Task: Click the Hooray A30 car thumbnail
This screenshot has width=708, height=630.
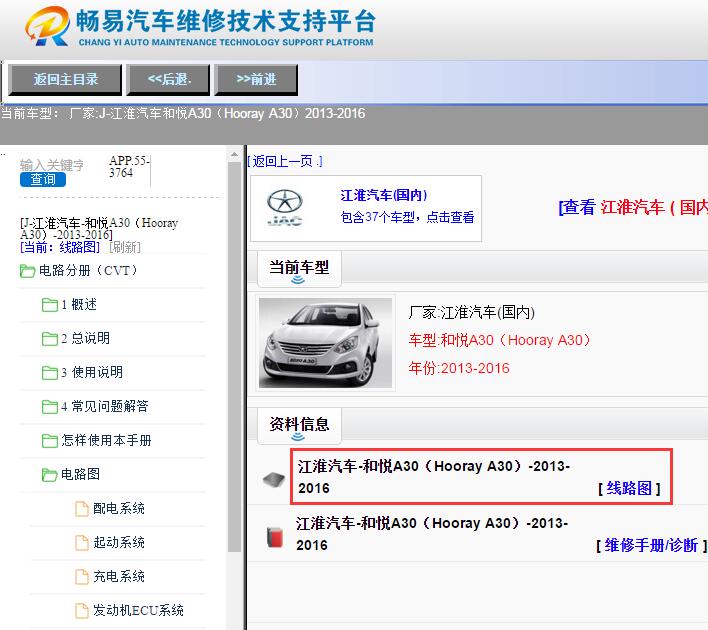Action: coord(326,343)
